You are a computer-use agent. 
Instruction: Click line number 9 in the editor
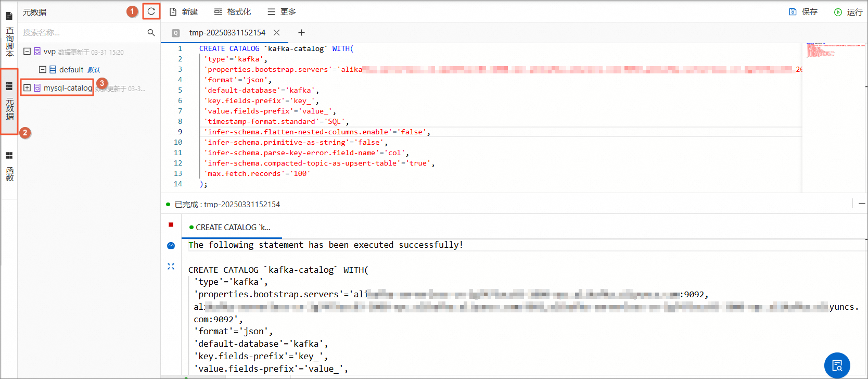point(180,132)
